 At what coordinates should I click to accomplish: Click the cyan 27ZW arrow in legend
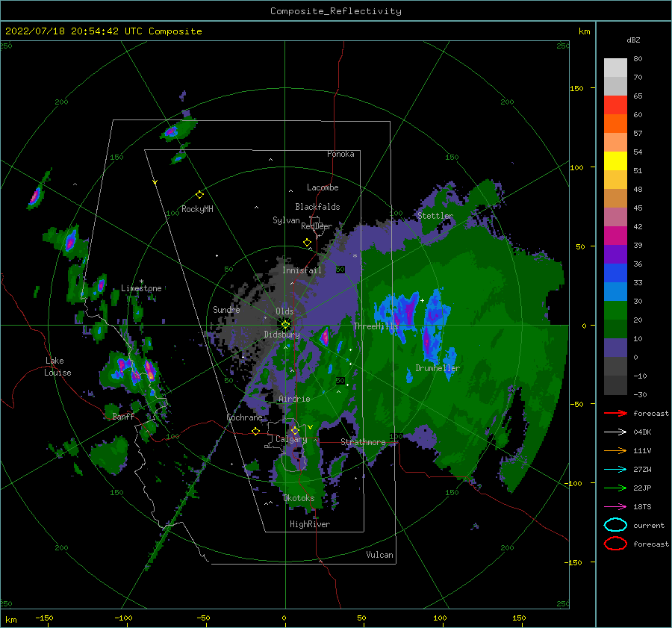click(615, 470)
